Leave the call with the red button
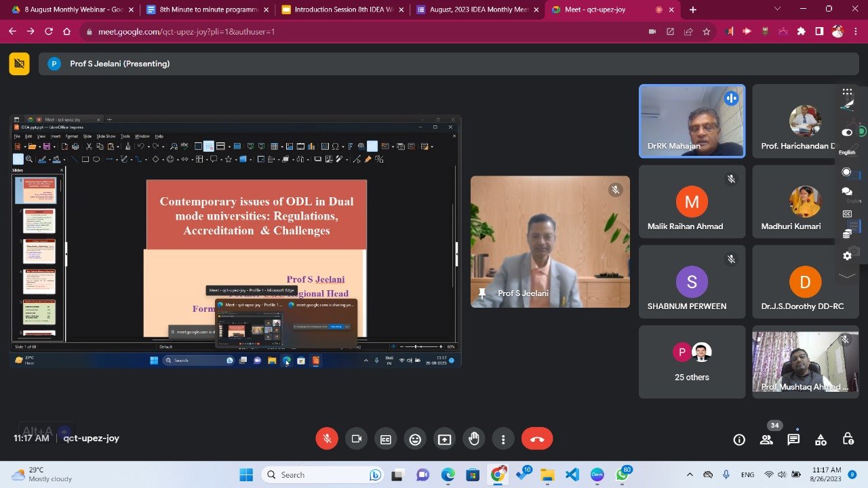Viewport: 868px width, 488px height. (x=537, y=439)
